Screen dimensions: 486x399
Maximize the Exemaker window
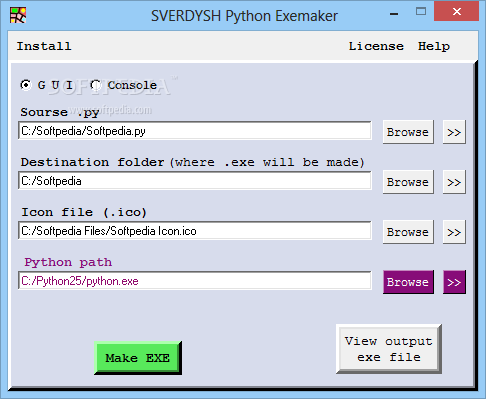pyautogui.click(x=421, y=12)
